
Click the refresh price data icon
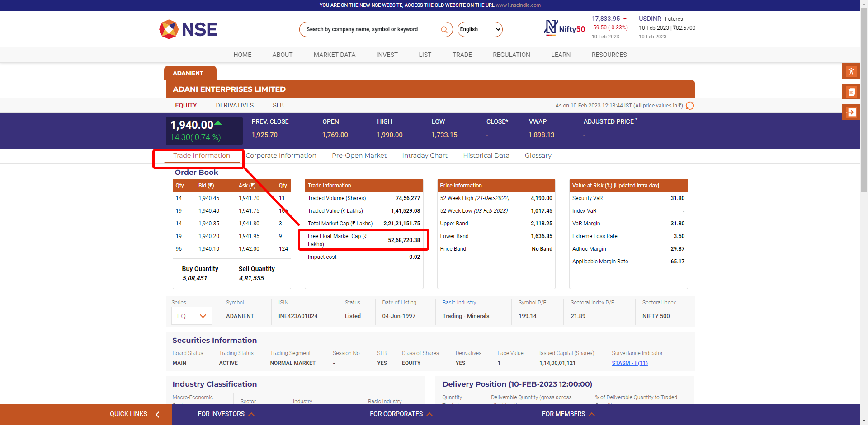(690, 106)
